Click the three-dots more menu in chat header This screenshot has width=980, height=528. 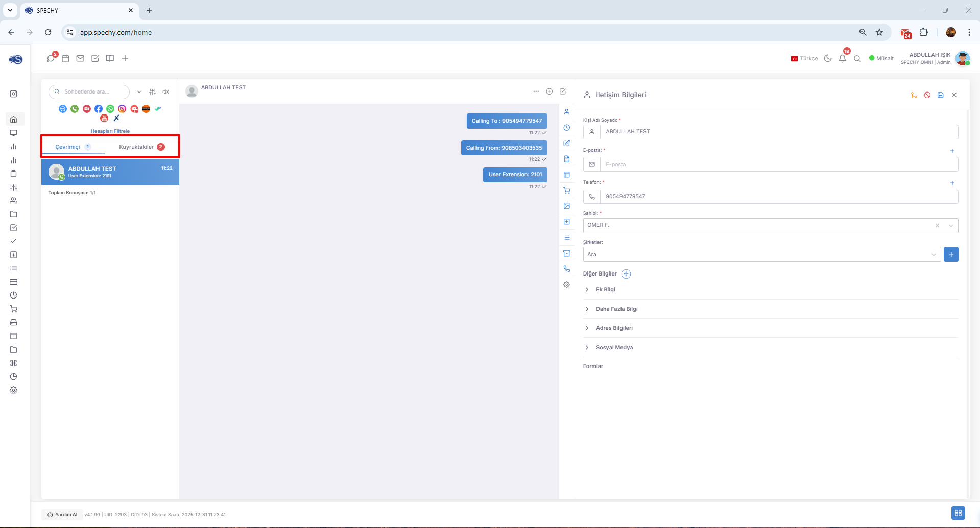536,91
